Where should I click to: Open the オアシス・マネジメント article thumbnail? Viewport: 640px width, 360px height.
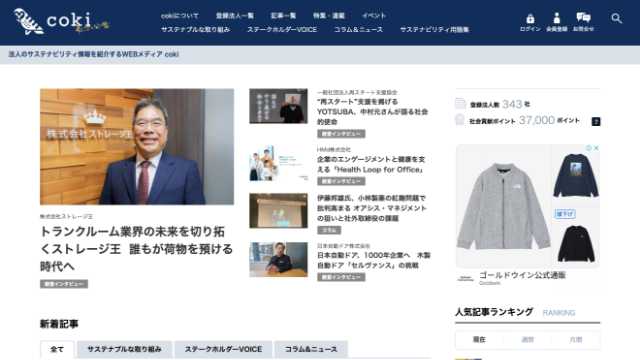tap(278, 211)
